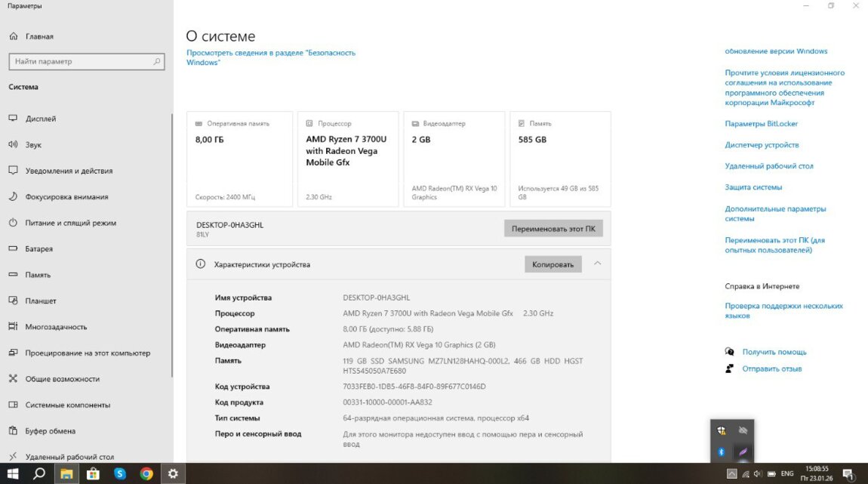Click the Windows Security shield tray icon
868x484 pixels.
click(722, 430)
